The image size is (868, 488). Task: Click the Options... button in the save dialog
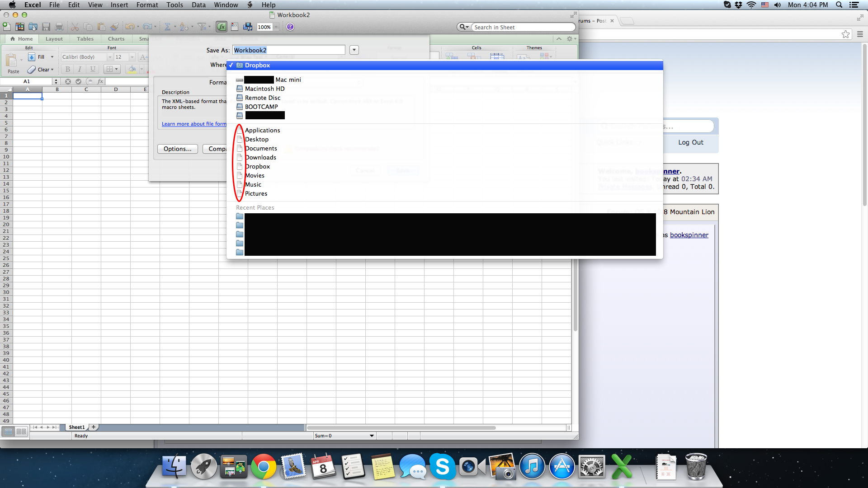coord(177,149)
